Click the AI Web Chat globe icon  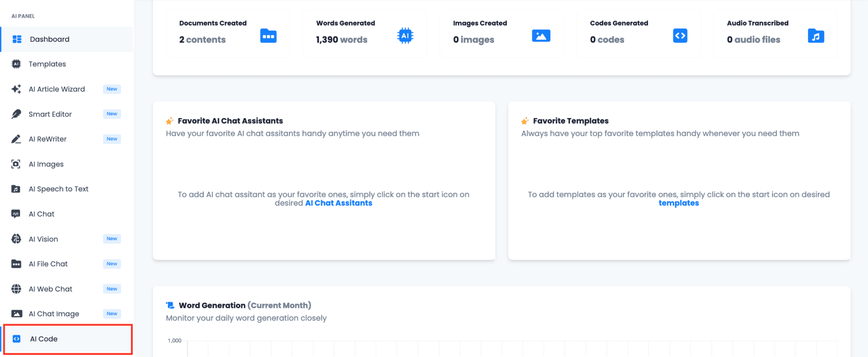tap(16, 289)
